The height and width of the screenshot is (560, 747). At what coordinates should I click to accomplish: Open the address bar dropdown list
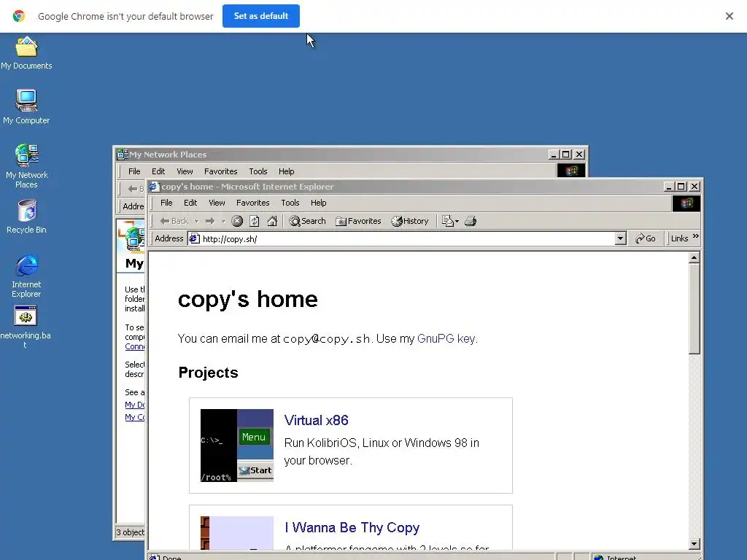[x=620, y=238]
